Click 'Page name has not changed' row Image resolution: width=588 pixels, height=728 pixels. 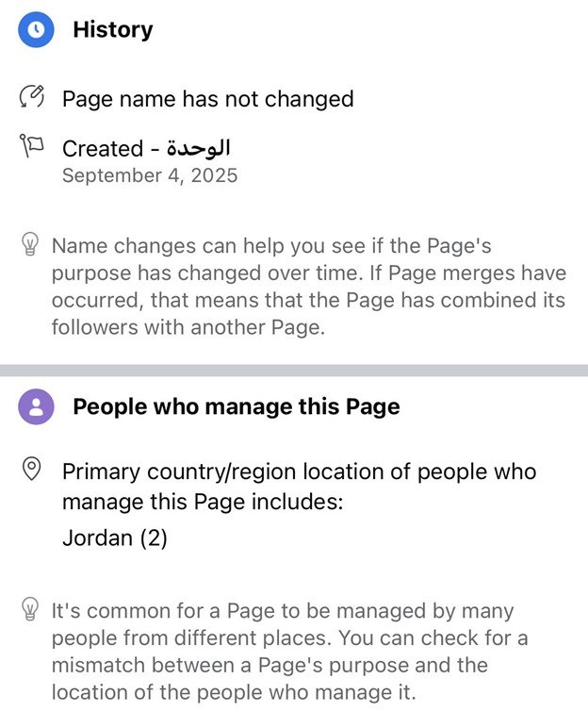207,99
